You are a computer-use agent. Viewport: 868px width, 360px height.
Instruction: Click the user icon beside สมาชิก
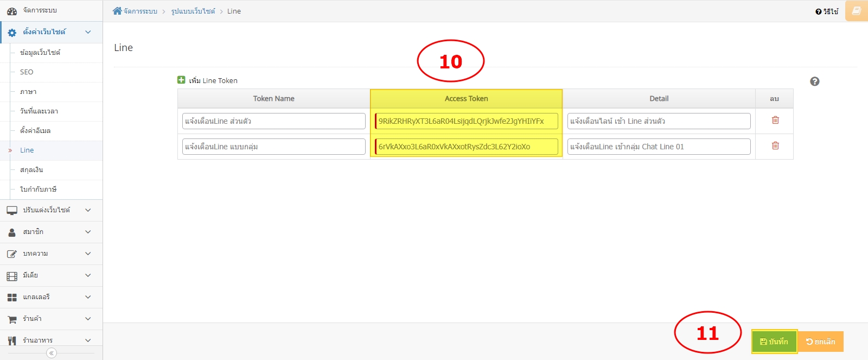click(12, 232)
